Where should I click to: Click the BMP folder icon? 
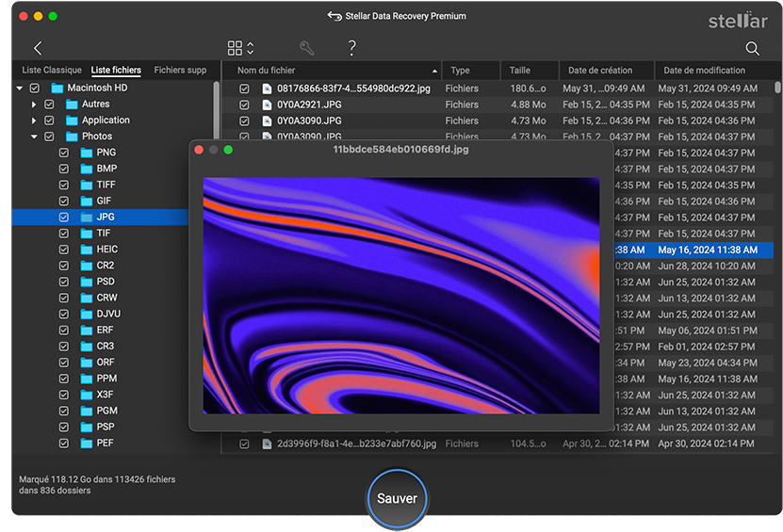(87, 169)
